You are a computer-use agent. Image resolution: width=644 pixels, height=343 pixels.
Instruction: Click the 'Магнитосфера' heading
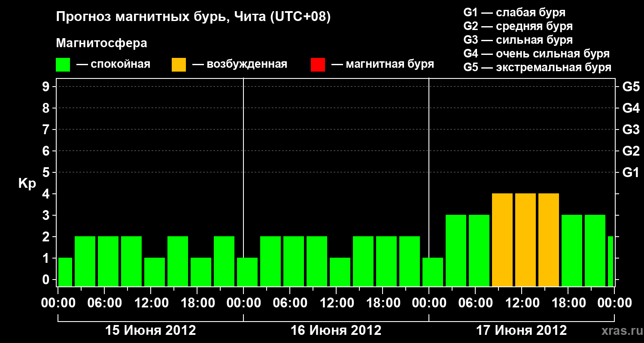102,43
